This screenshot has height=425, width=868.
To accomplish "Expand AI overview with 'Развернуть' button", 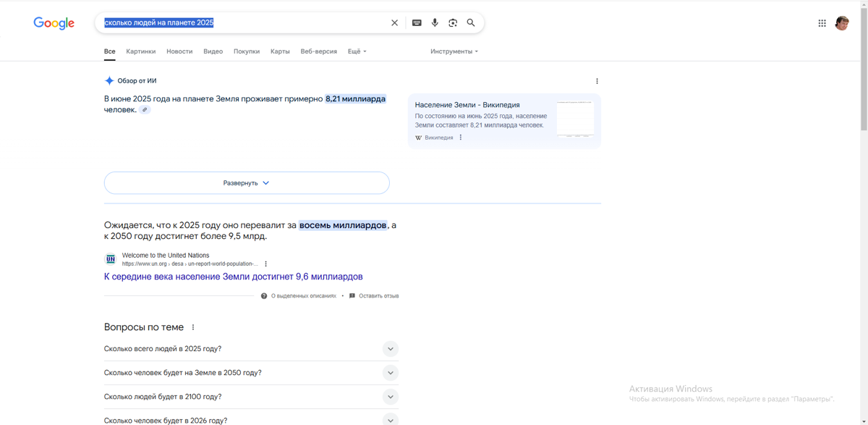I will 247,183.
